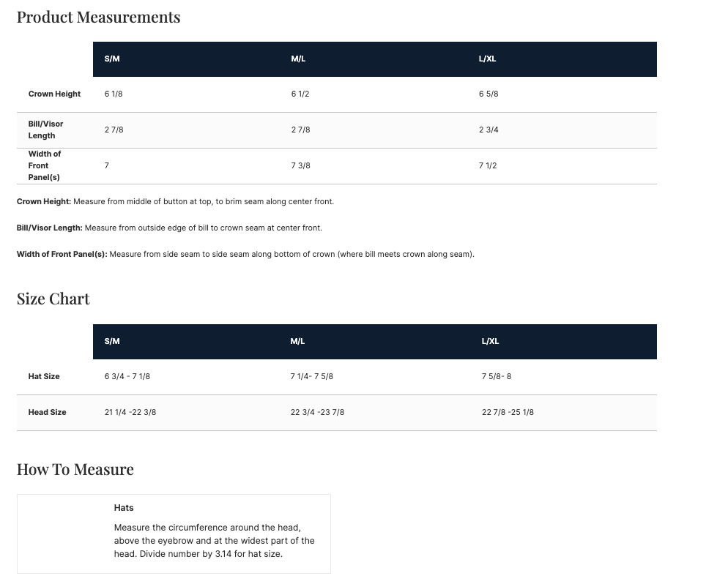Click the 6 3/4 - 7 1/8 hat size
This screenshot has width=728, height=584.
[127, 376]
